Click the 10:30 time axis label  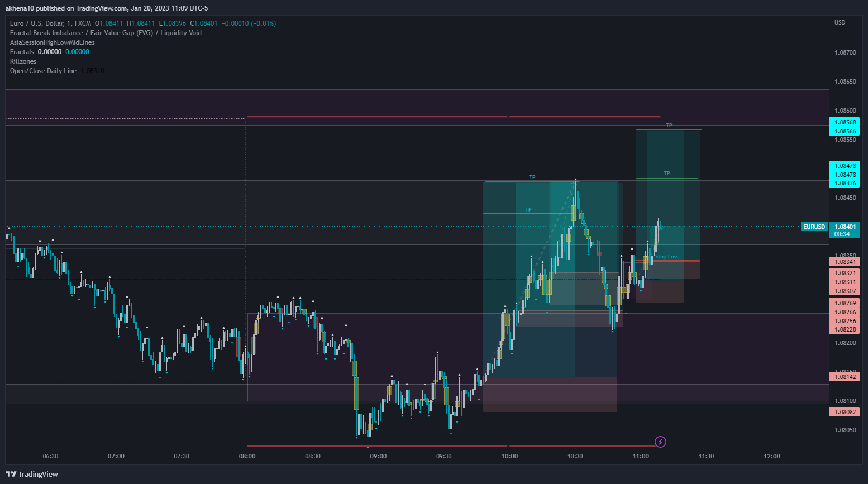(575, 456)
